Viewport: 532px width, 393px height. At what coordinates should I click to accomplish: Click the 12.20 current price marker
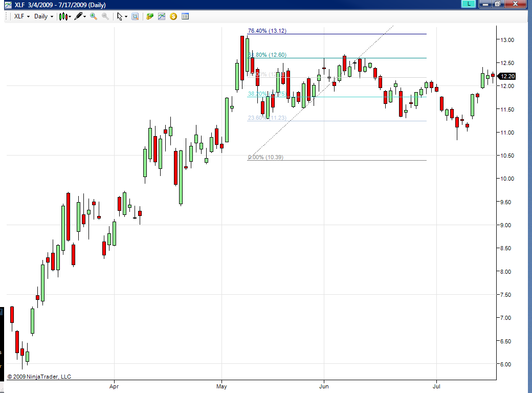[507, 76]
